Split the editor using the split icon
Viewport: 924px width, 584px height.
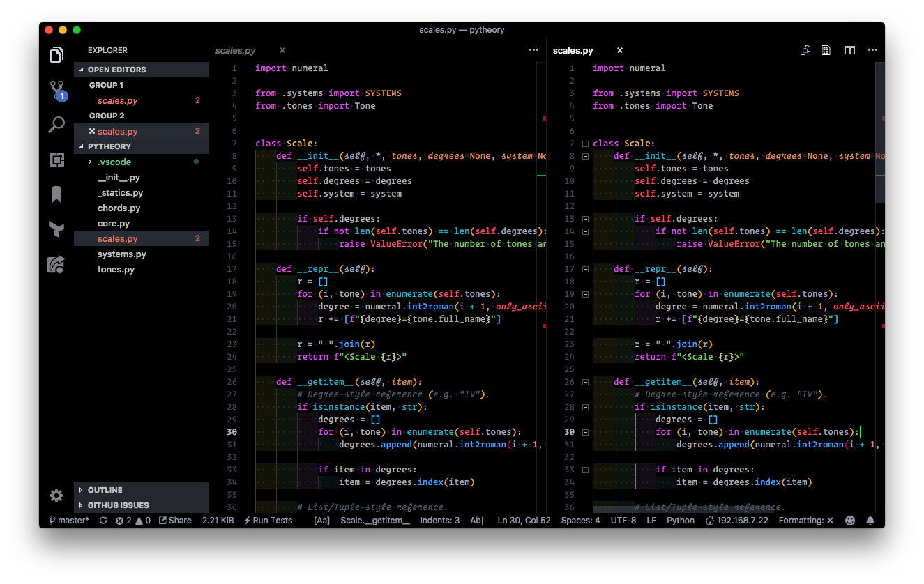[x=849, y=50]
